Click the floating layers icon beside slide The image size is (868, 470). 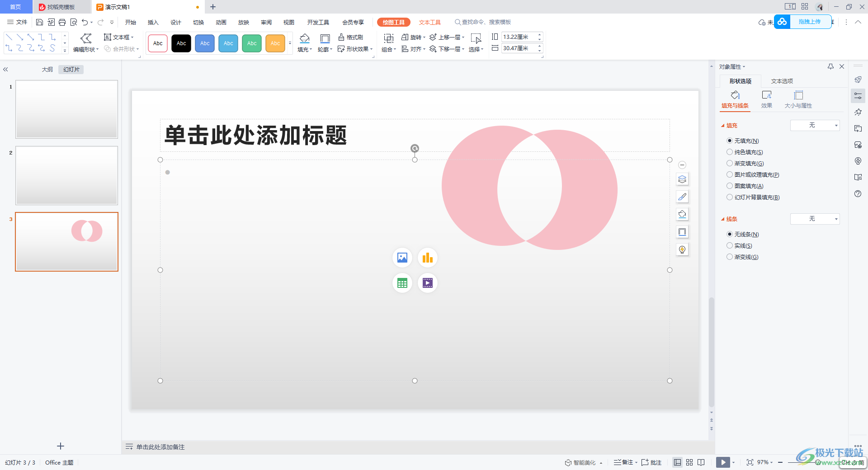pos(682,179)
